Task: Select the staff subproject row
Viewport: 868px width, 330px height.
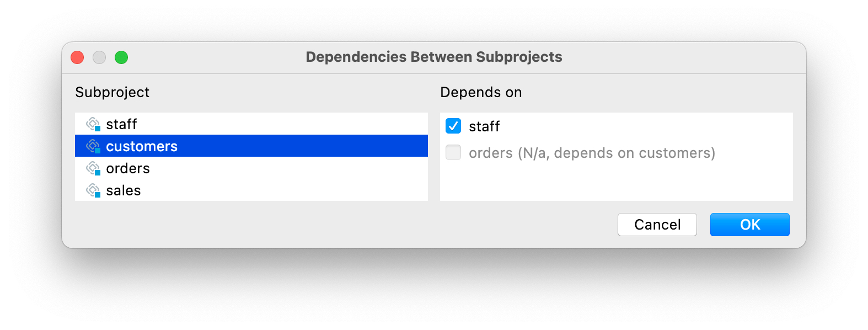Action: point(251,124)
